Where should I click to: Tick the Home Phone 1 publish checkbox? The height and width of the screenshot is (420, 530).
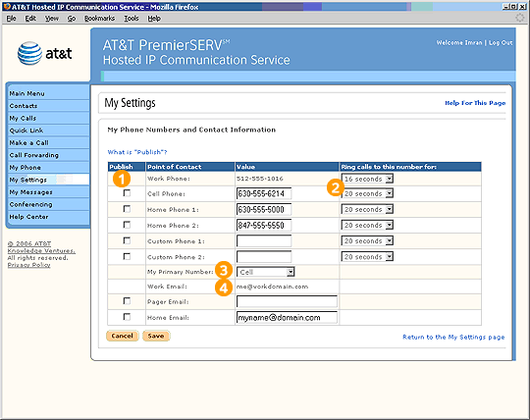pyautogui.click(x=127, y=209)
